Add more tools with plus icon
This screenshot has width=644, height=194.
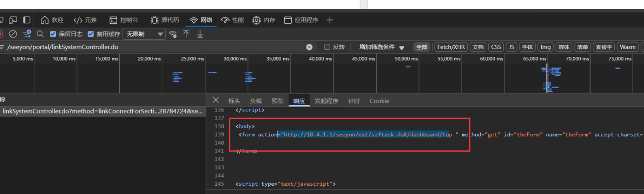pos(330,20)
